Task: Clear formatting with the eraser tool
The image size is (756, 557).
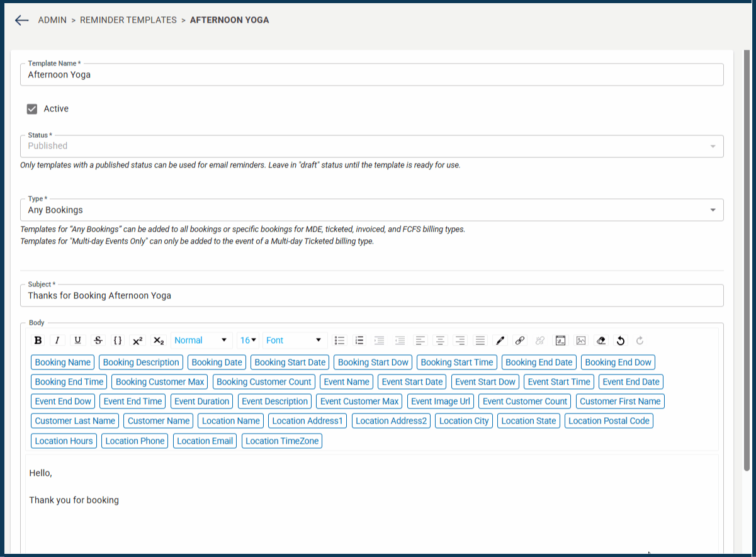Action: (601, 340)
